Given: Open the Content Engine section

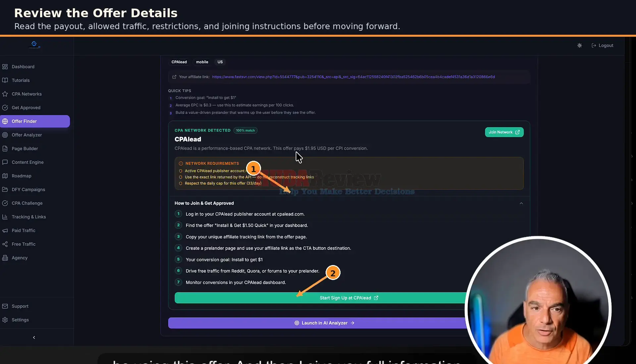Looking at the screenshot, I should [35, 162].
